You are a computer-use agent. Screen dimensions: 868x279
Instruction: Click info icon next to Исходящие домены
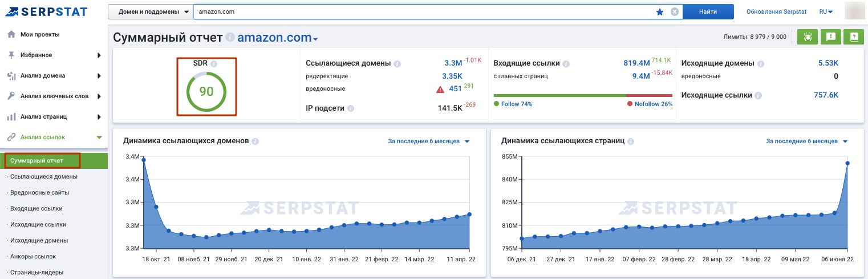(761, 64)
